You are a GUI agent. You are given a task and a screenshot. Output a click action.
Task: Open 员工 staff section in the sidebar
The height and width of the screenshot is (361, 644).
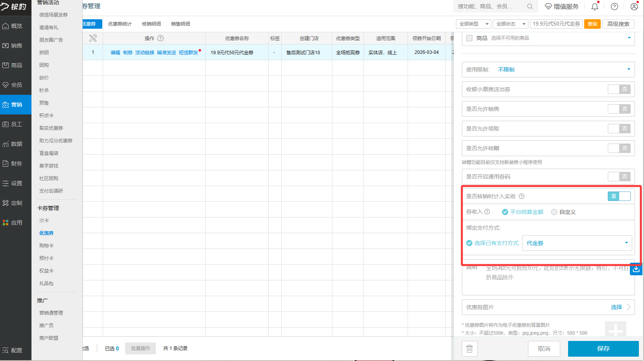16,124
